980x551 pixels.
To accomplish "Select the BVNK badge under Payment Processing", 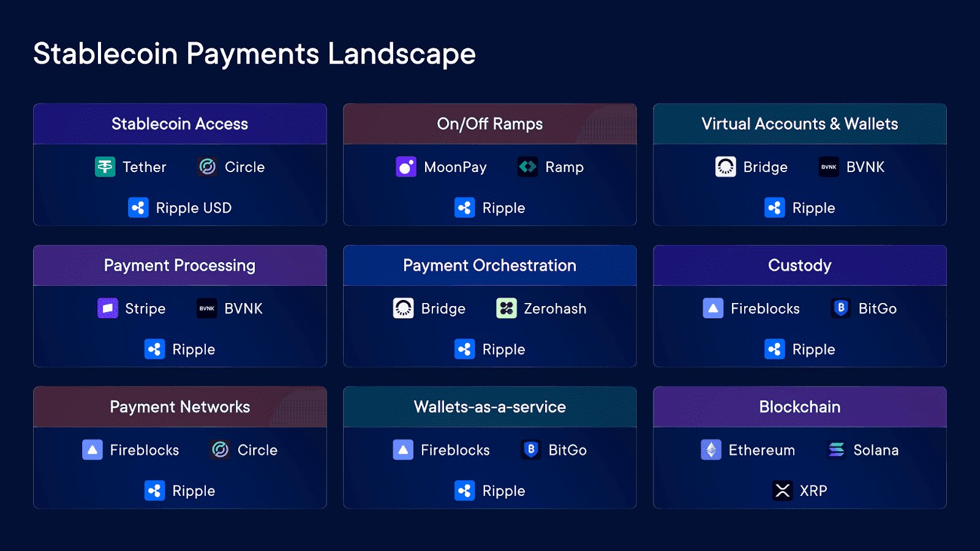I will [206, 308].
